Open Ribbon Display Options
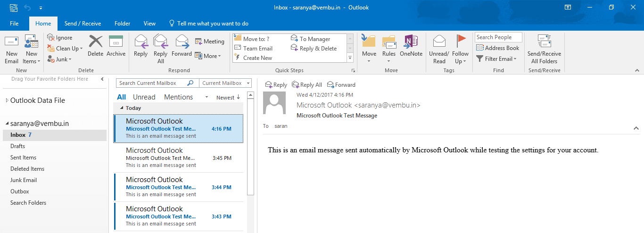 pyautogui.click(x=568, y=7)
